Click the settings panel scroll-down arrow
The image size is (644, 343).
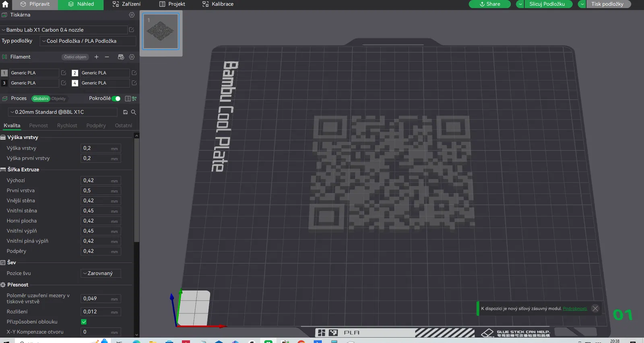tap(137, 335)
